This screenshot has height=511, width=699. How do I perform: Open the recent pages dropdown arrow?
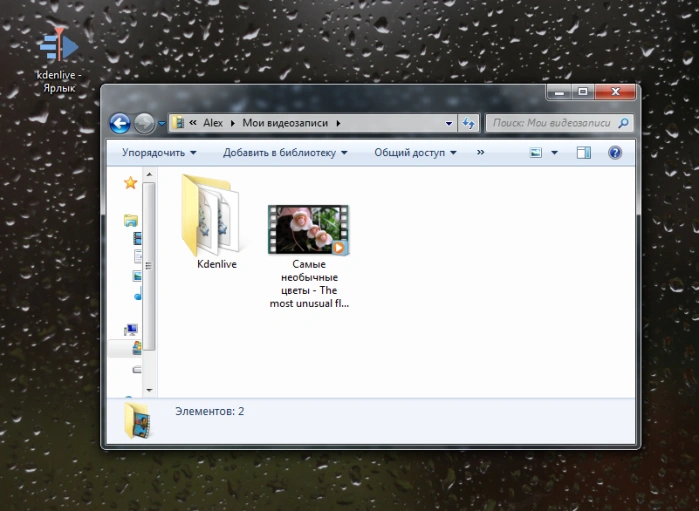(x=162, y=124)
